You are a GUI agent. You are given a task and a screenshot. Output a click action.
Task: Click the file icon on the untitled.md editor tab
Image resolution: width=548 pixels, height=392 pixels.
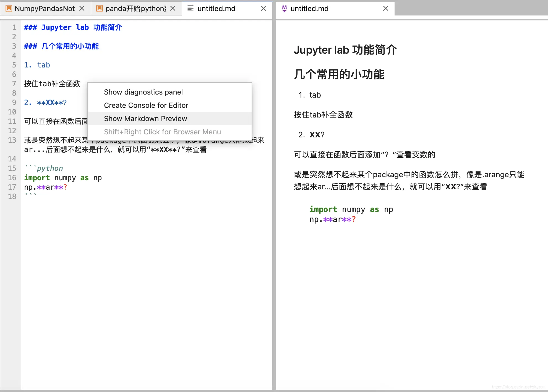pos(190,8)
